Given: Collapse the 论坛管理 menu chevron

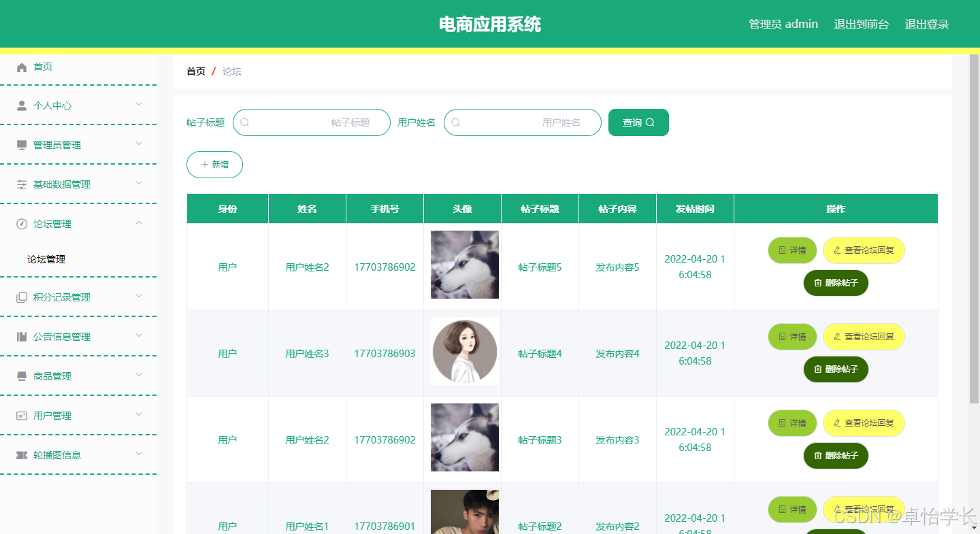Looking at the screenshot, I should click(139, 223).
